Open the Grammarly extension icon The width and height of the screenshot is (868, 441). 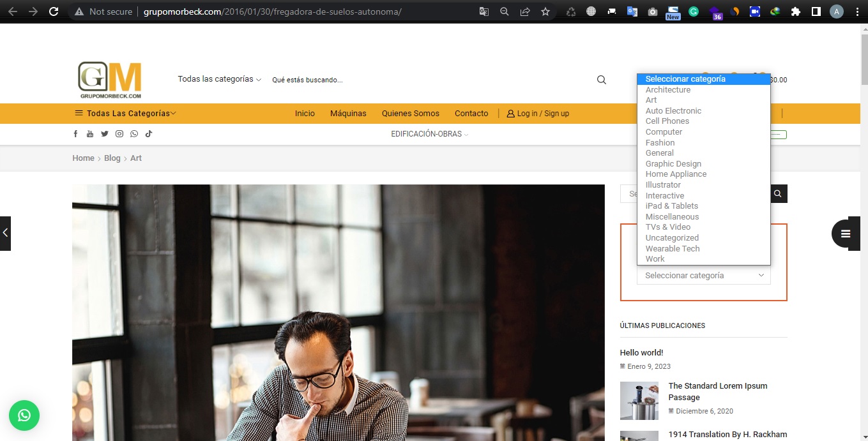pos(694,11)
